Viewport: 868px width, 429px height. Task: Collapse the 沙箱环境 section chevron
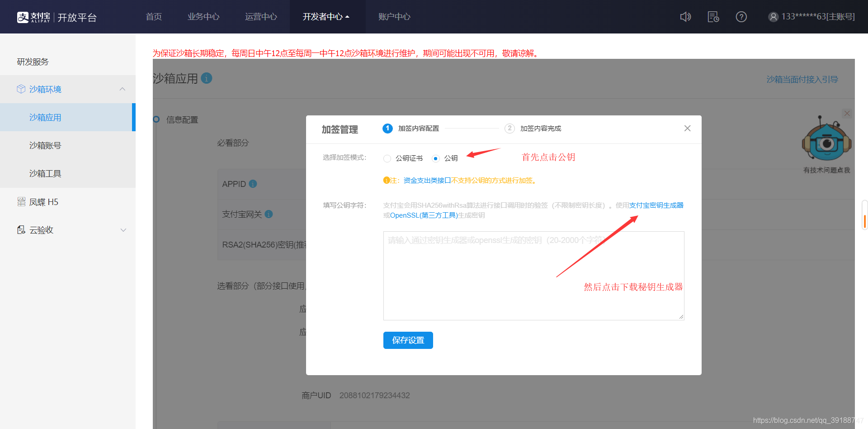pyautogui.click(x=123, y=89)
